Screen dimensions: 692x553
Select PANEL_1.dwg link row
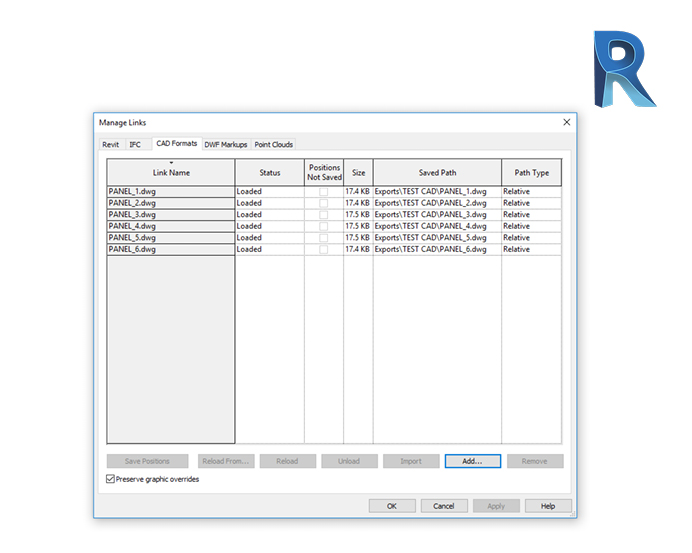pyautogui.click(x=170, y=191)
